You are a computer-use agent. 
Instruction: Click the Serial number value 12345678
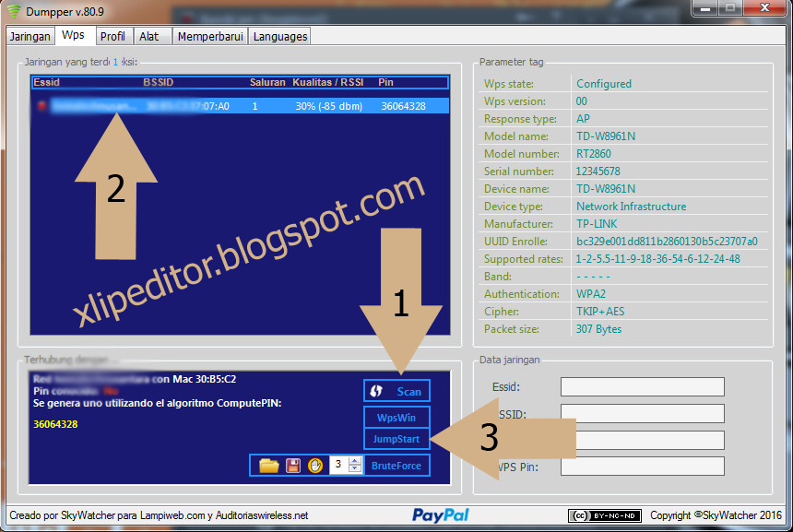tap(598, 171)
